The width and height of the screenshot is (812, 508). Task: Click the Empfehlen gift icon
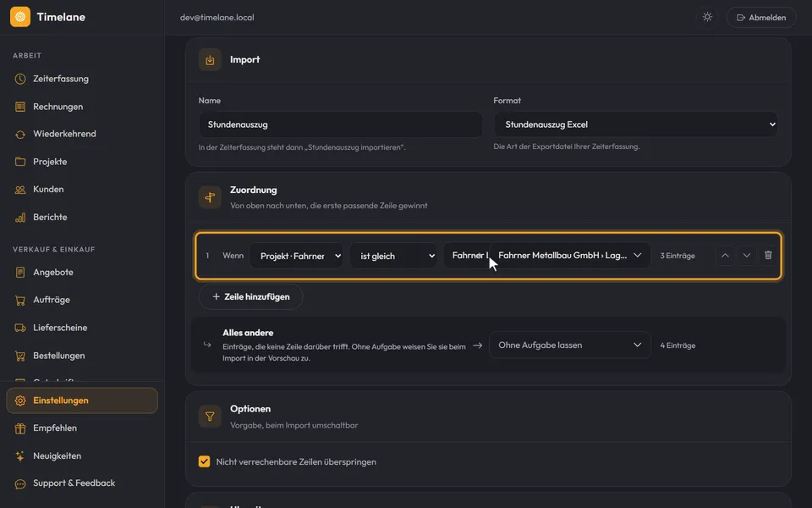20,428
